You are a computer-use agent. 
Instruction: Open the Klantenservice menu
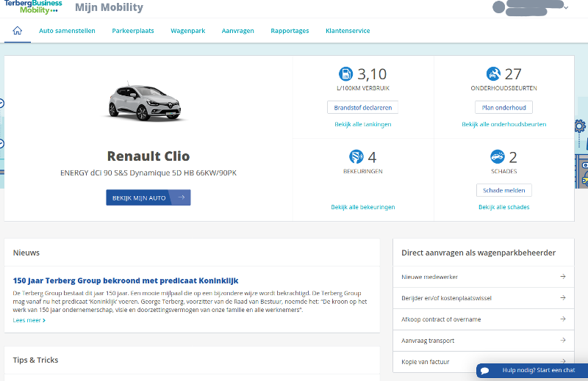point(348,31)
